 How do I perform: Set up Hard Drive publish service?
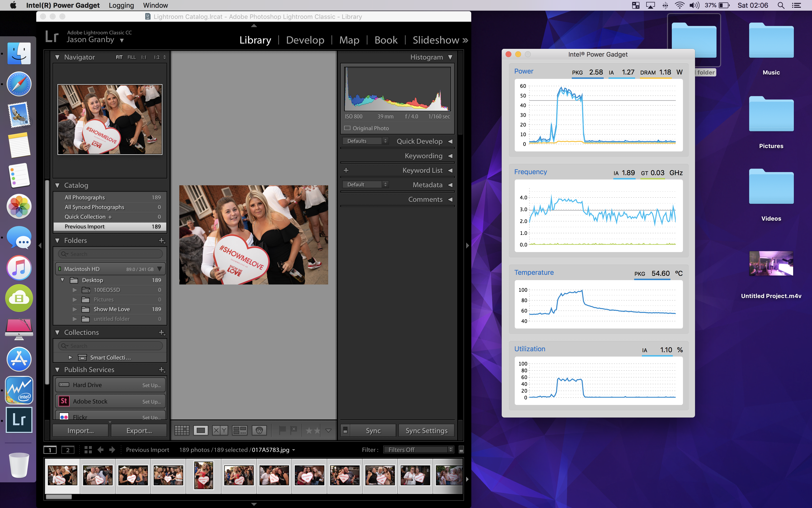click(151, 385)
